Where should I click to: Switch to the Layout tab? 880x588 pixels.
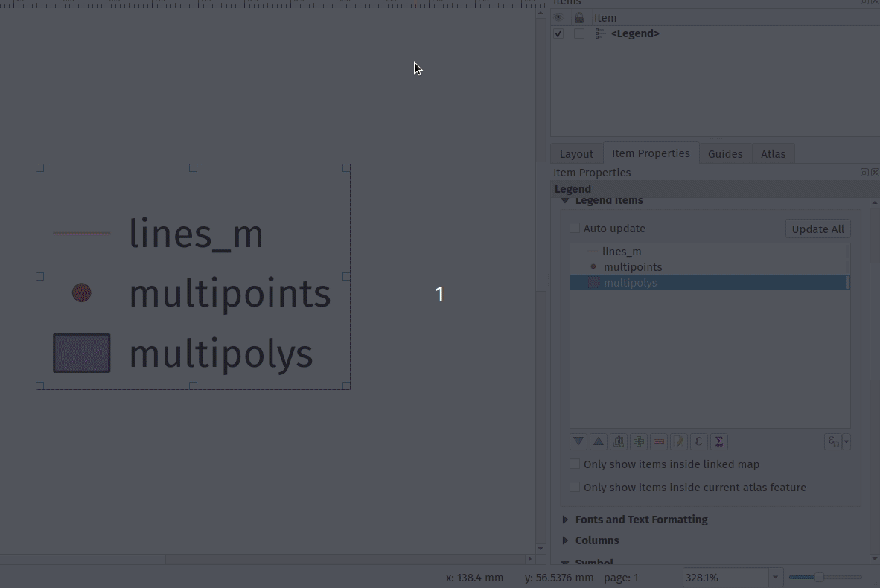(x=576, y=154)
